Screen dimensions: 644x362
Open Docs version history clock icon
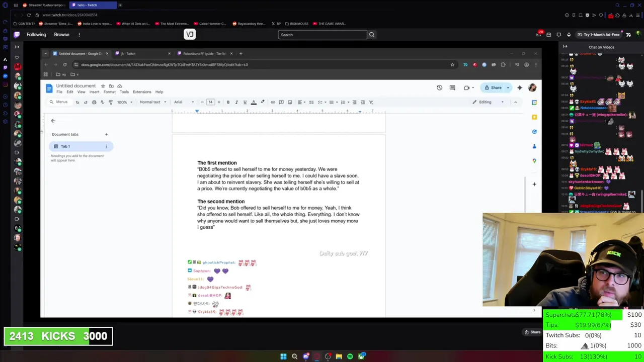tap(439, 87)
